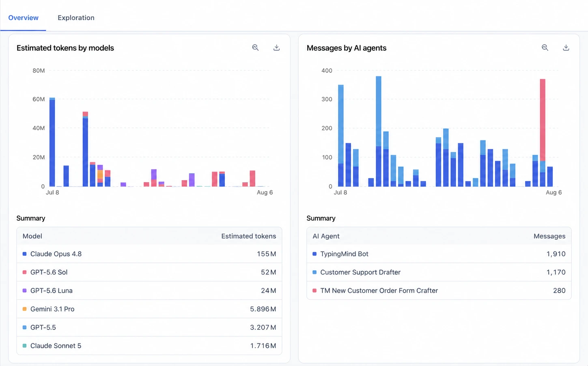This screenshot has width=588, height=366.
Task: Click zoom-out icon on Estimated tokens chart
Action: coord(255,47)
